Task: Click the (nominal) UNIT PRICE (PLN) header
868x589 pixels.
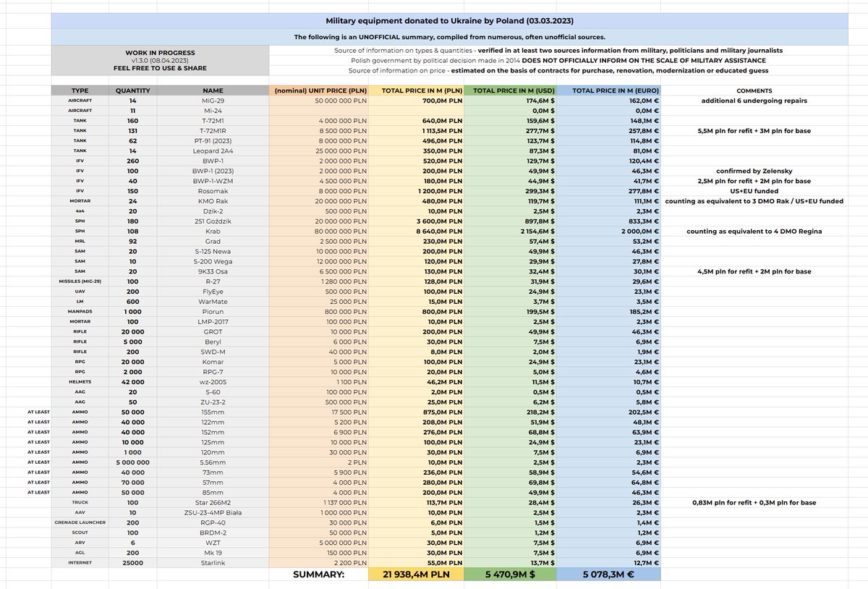Action: pyautogui.click(x=318, y=90)
